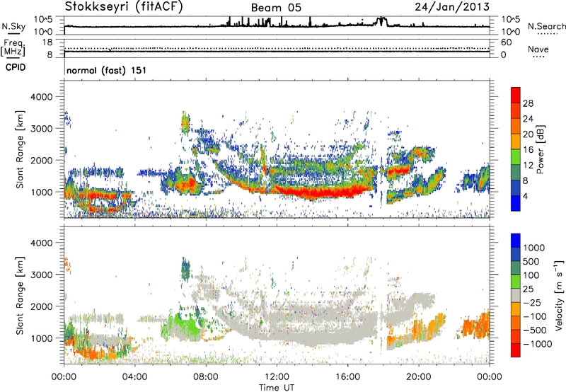This screenshot has height=392, width=566.
Task: Click the '16:00' time tick label
Action: click(347, 377)
